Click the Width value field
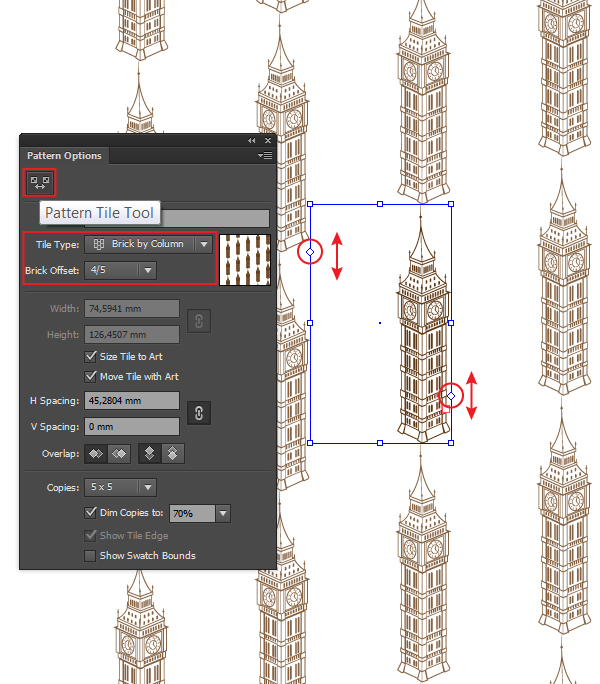Viewport: 600px width, 684px height. tap(132, 309)
